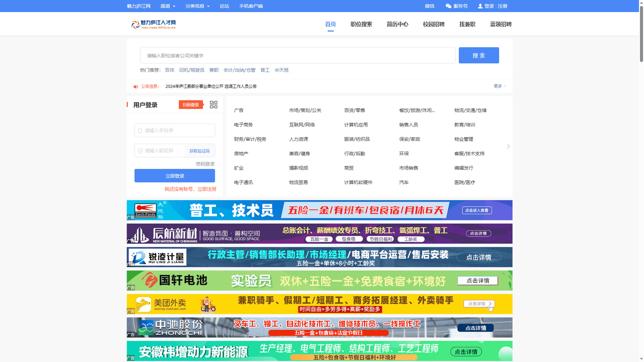
Task: Open the 销售人员 category
Action: click(x=409, y=125)
